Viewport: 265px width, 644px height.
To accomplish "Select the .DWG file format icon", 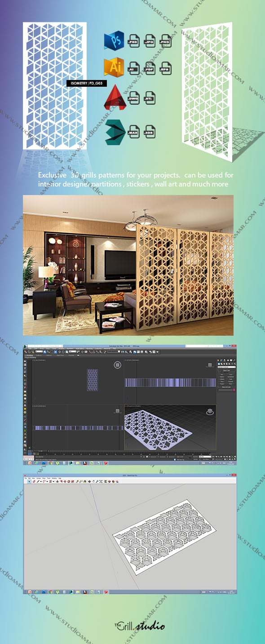I will (133, 97).
